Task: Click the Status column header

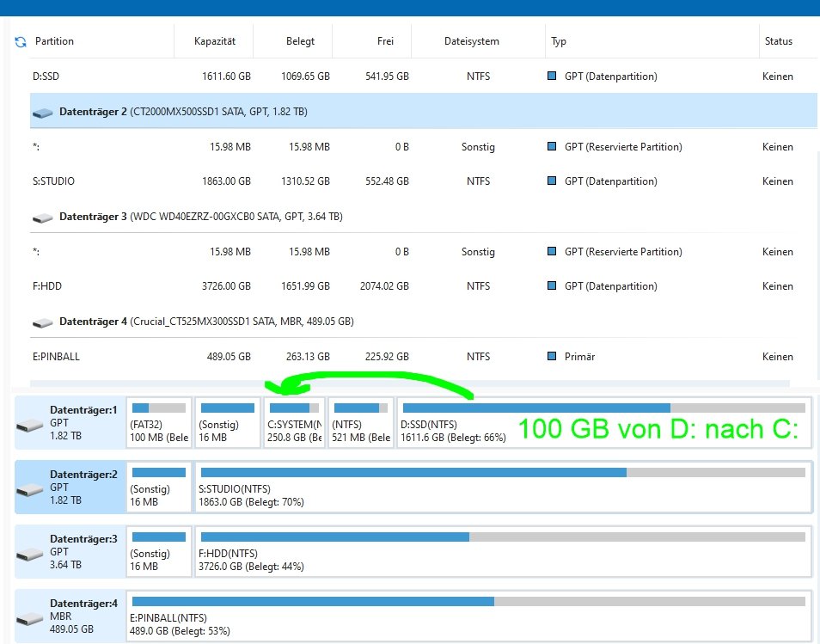Action: [x=778, y=41]
